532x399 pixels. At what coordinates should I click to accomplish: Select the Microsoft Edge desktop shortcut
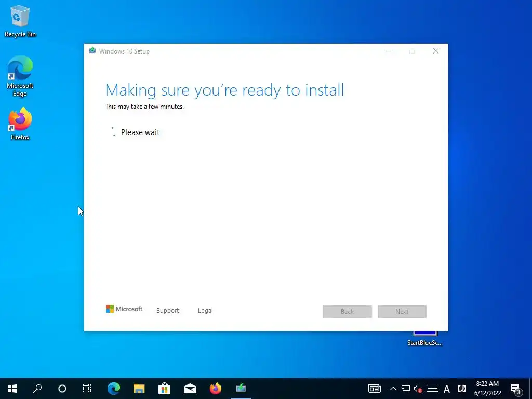tap(20, 76)
